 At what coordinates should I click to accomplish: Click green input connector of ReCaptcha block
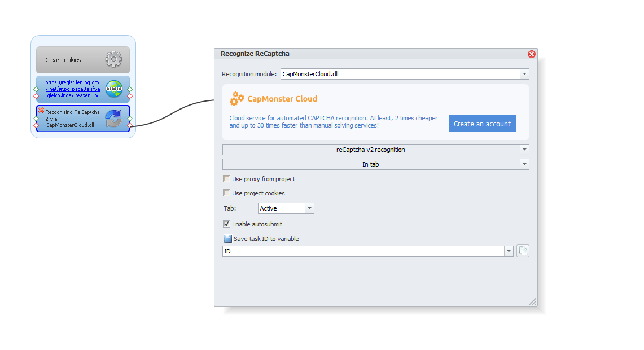click(36, 119)
